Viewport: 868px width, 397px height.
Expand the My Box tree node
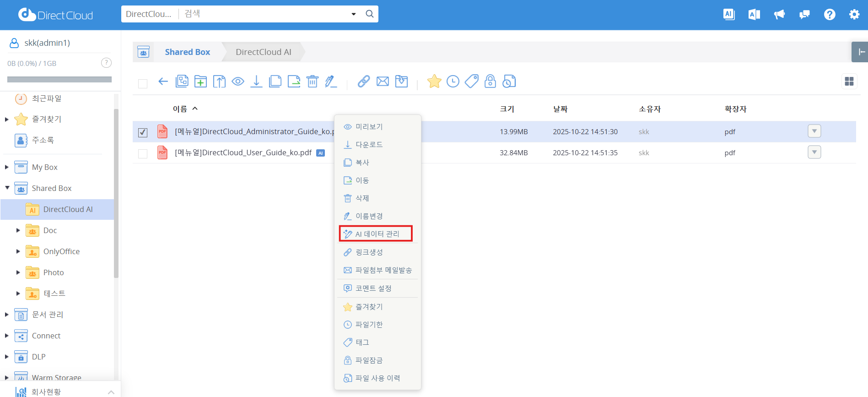coord(7,167)
